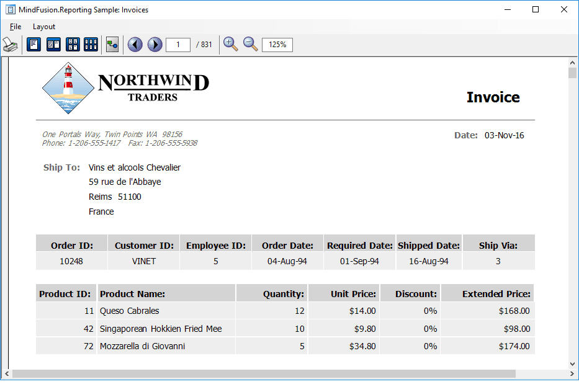Click the vertical scrollbar thumb

click(572, 73)
